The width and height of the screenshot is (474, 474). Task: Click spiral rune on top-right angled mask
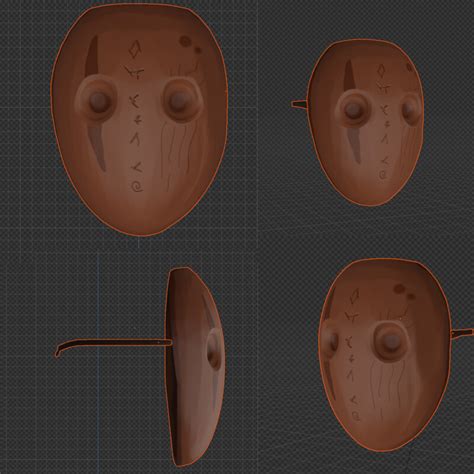(383, 174)
